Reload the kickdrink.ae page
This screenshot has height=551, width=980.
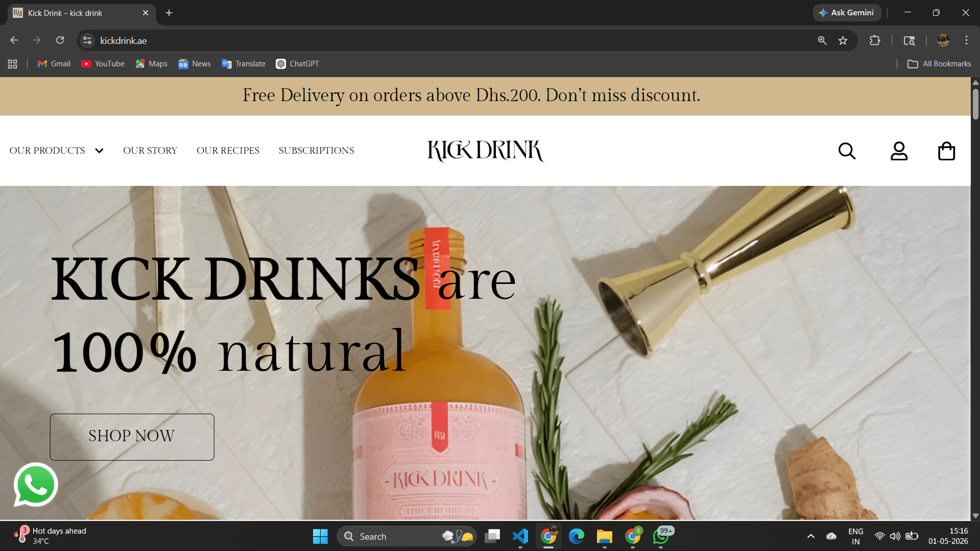pos(60,40)
